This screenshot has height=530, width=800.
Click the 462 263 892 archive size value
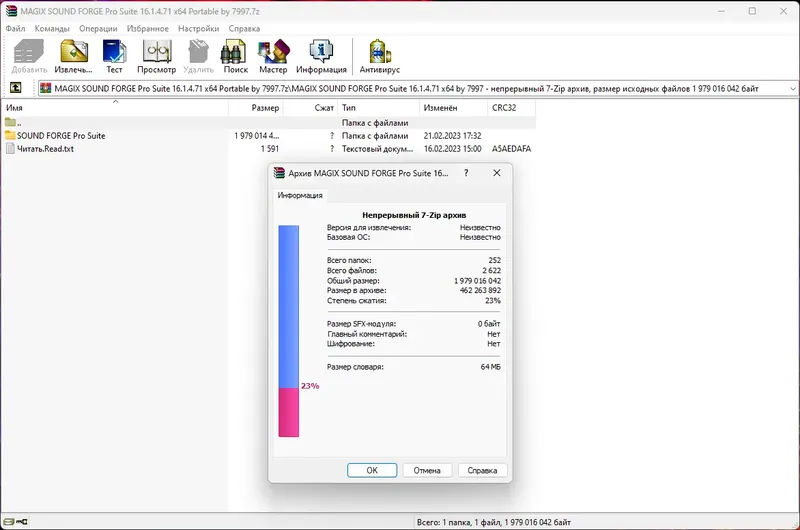click(x=480, y=290)
